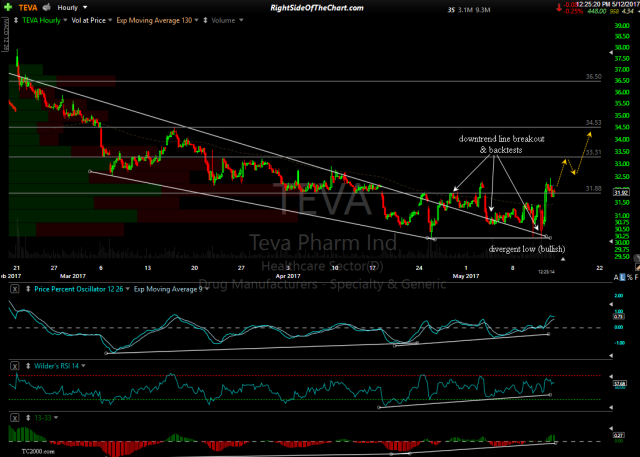Close the 13-33 histogram pane
Viewport: 640px width, 457px height.
(15, 418)
